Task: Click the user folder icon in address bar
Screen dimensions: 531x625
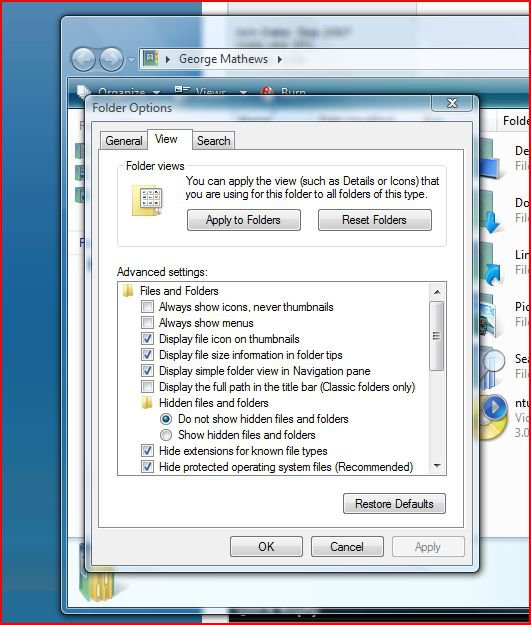Action: tap(151, 59)
